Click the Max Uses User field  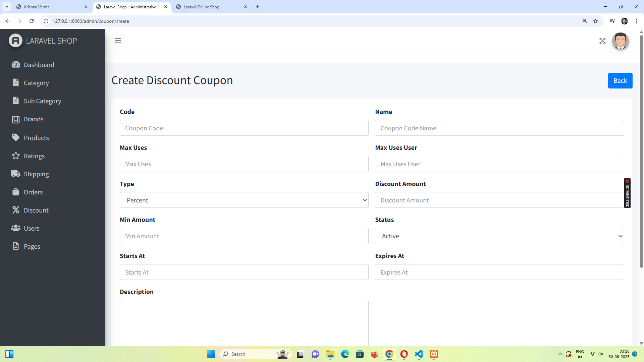(x=499, y=164)
